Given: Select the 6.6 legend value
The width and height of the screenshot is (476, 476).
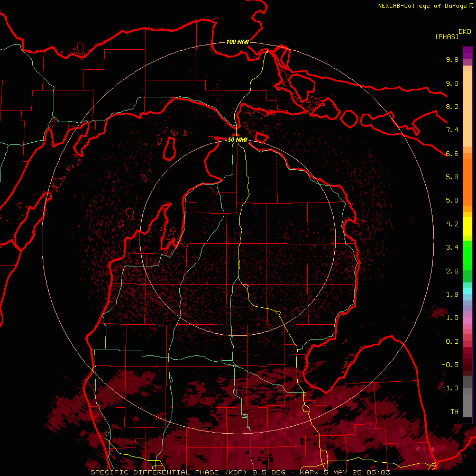Looking at the screenshot, I should point(452,153).
